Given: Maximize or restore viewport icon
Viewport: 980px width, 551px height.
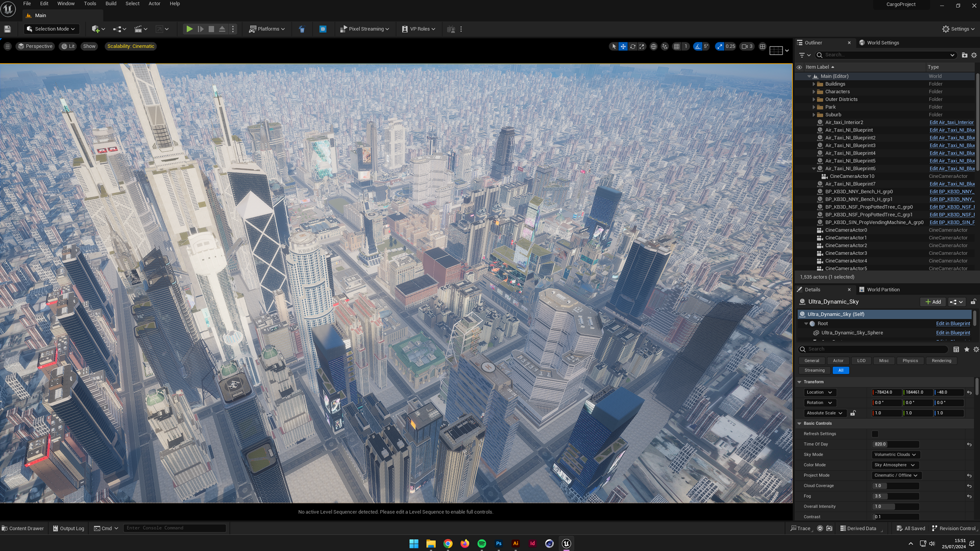Looking at the screenshot, I should coord(763,46).
